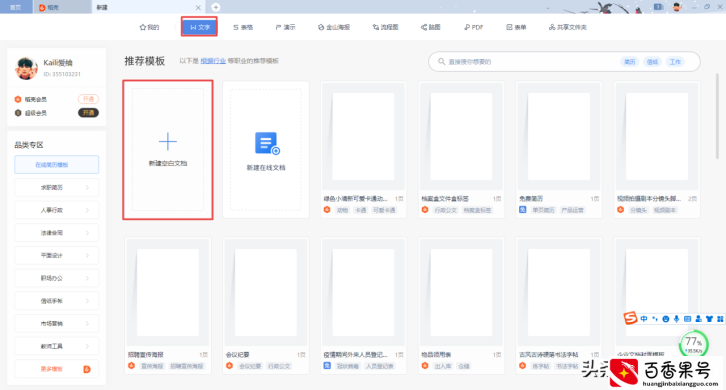Click the plus icon for blank document
Image resolution: width=726 pixels, height=390 pixels.
(x=168, y=141)
